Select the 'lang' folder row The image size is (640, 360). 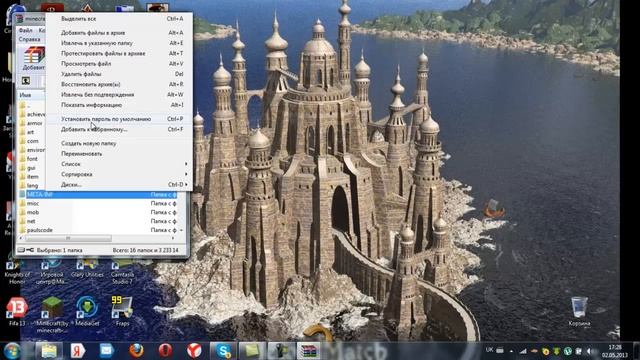pos(32,186)
